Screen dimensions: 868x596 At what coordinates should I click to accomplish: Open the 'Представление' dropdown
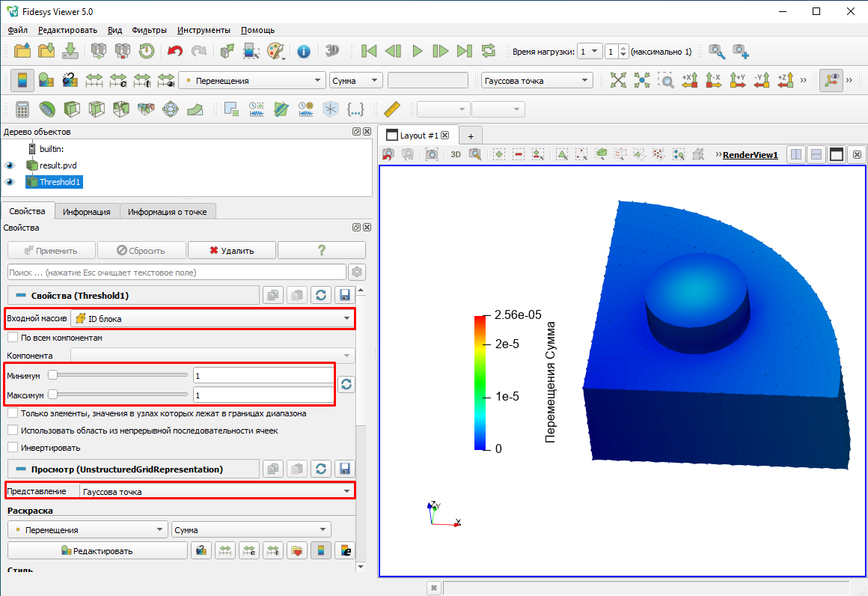217,491
